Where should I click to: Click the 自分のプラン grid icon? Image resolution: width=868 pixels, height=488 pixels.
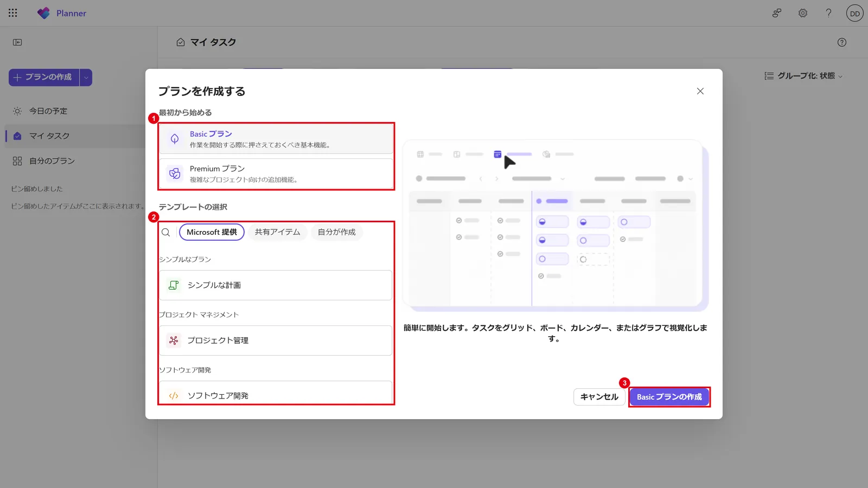tap(17, 161)
